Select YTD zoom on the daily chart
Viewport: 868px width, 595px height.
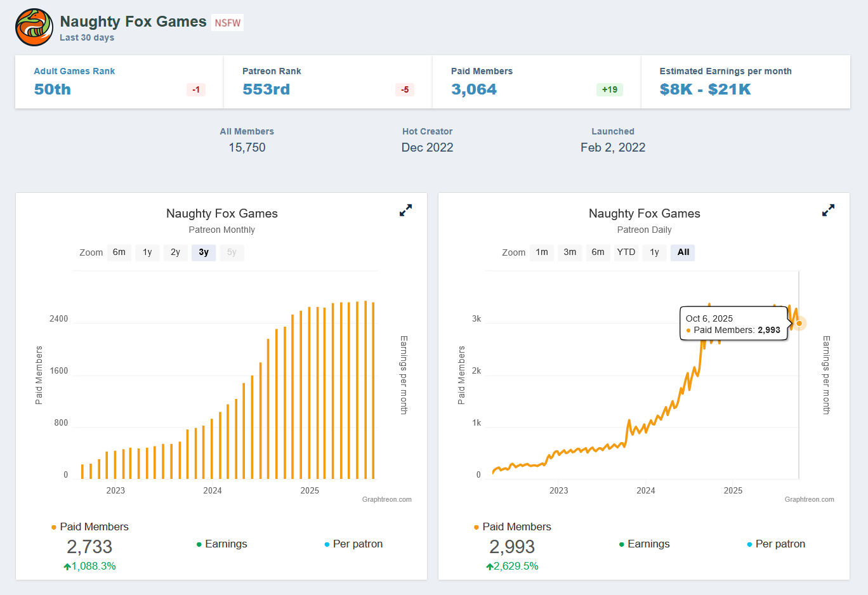626,252
